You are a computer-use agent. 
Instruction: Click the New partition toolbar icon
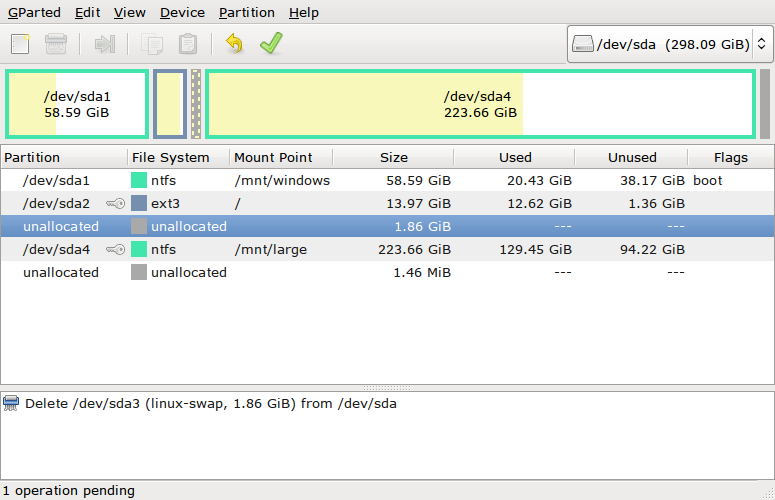click(20, 44)
